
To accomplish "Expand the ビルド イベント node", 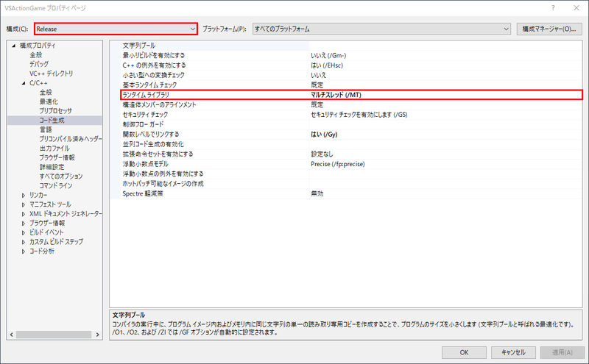I will (x=24, y=233).
